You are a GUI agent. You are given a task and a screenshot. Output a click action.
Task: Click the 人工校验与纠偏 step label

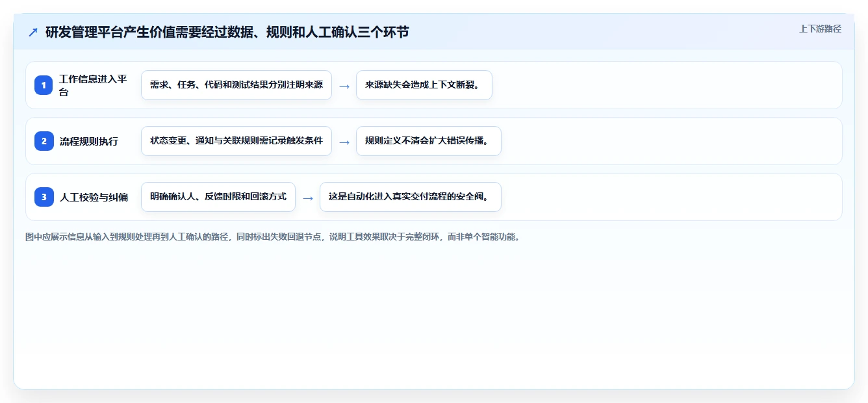pos(94,197)
